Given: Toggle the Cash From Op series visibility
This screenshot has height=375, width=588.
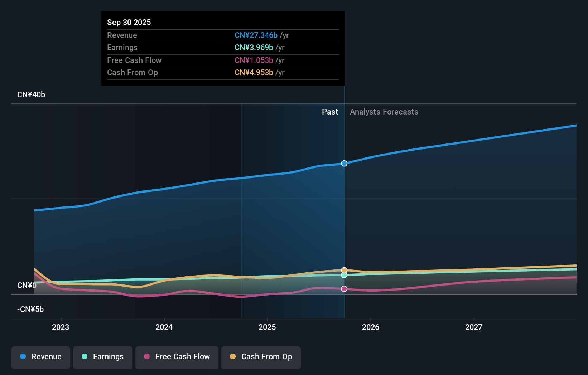Looking at the screenshot, I should coord(261,357).
